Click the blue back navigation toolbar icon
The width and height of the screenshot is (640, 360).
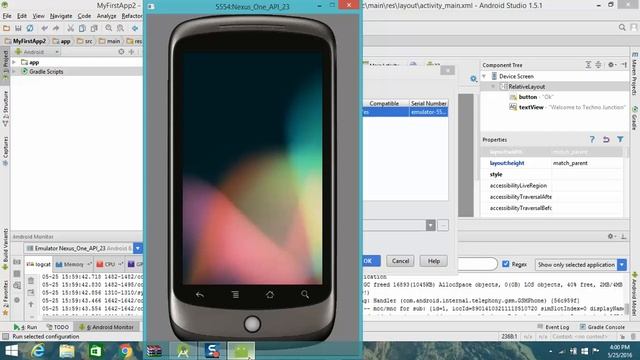click(135, 28)
